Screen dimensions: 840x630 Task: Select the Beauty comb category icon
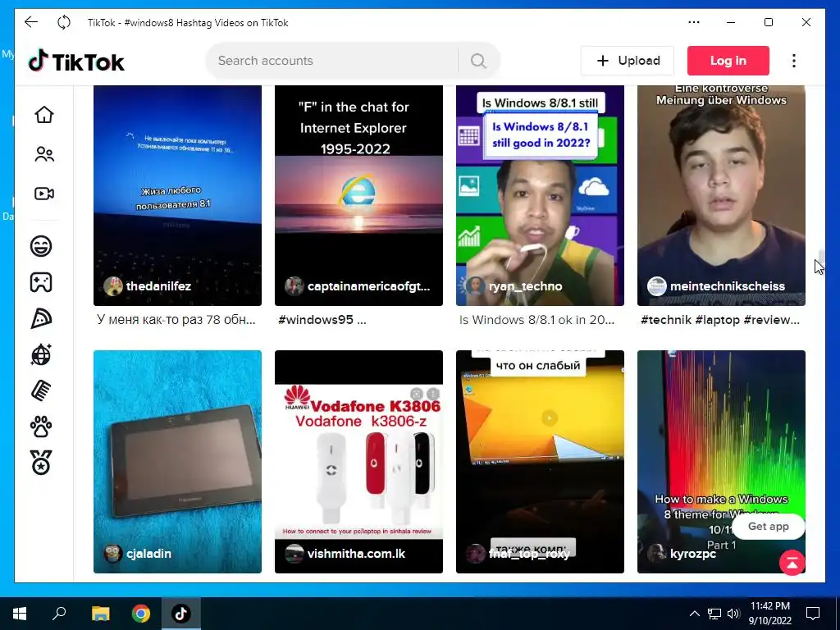(x=41, y=390)
